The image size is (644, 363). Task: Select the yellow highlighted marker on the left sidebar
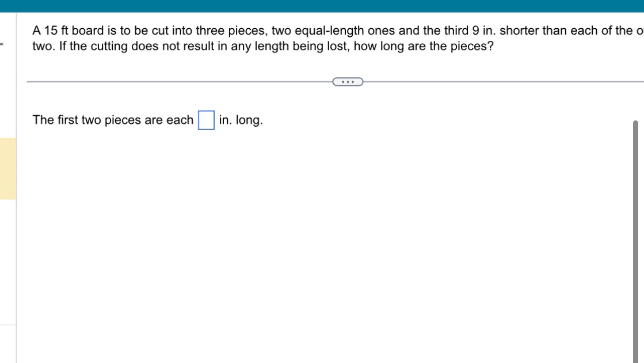click(x=7, y=168)
